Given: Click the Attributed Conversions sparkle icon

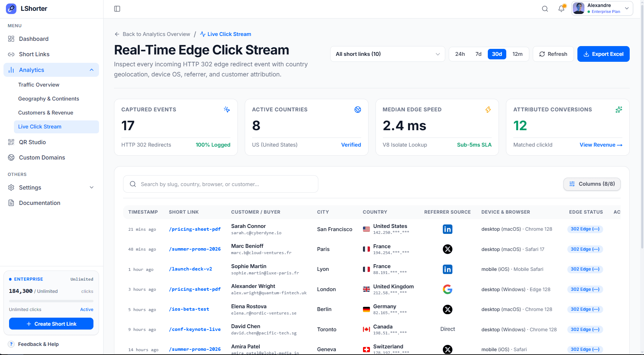Looking at the screenshot, I should pos(619,110).
